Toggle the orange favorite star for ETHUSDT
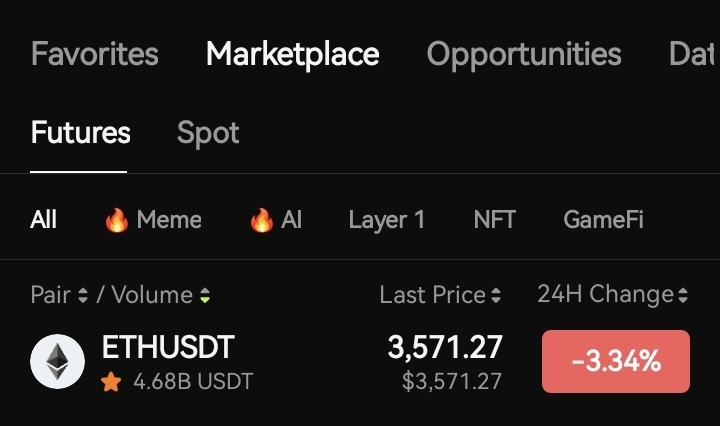Image resolution: width=720 pixels, height=426 pixels. tap(111, 381)
